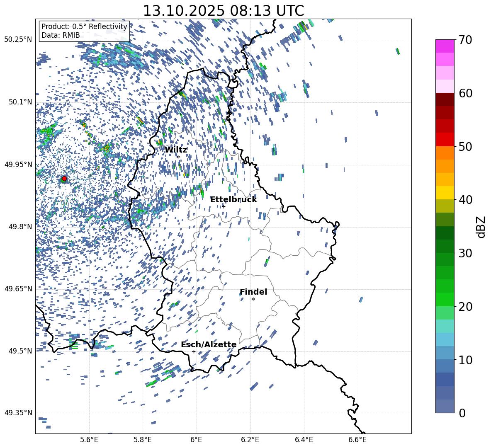The height and width of the screenshot is (448, 491).
Task: Click the 6.6°E longitude label
Action: click(x=357, y=440)
